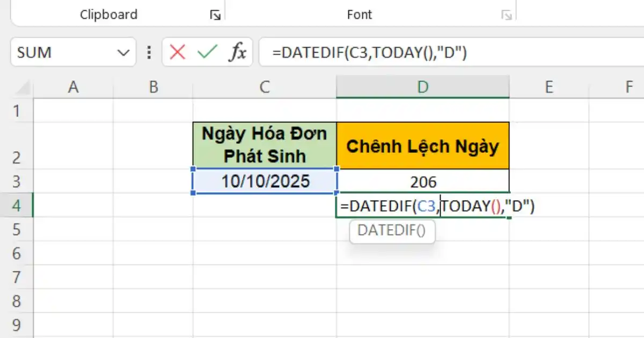Select row 9 header

(x=17, y=324)
